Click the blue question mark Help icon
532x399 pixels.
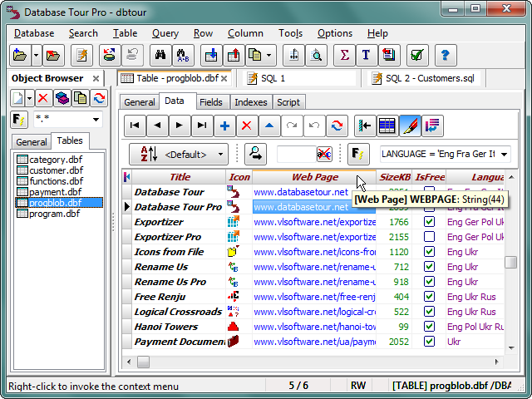tap(446, 56)
